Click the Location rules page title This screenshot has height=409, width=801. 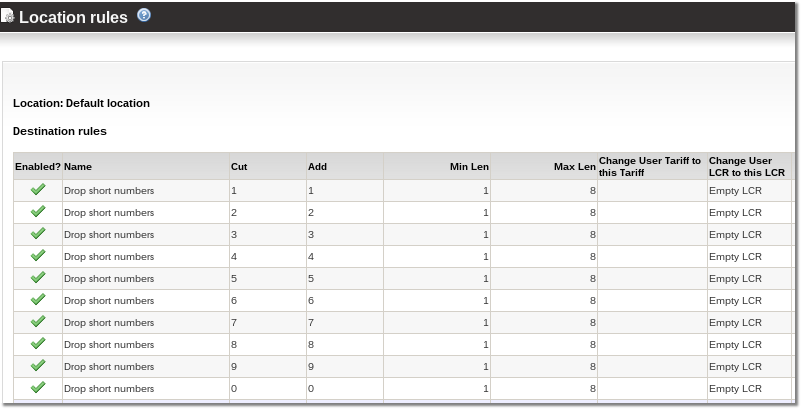[x=73, y=17]
